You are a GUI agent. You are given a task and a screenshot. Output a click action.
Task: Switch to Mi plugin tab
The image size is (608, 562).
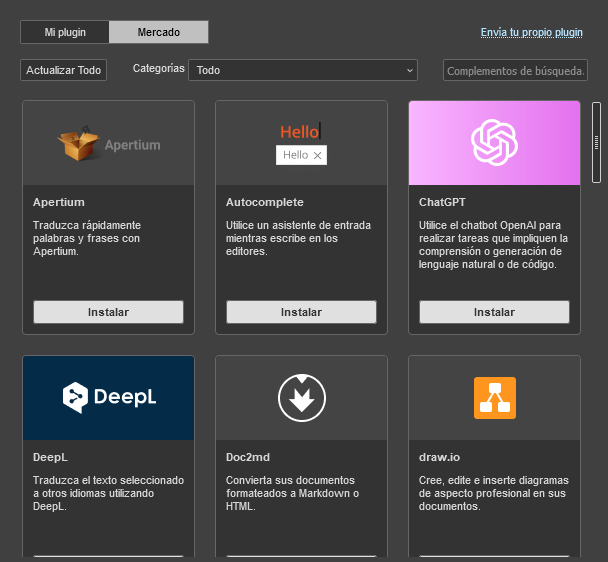(65, 32)
